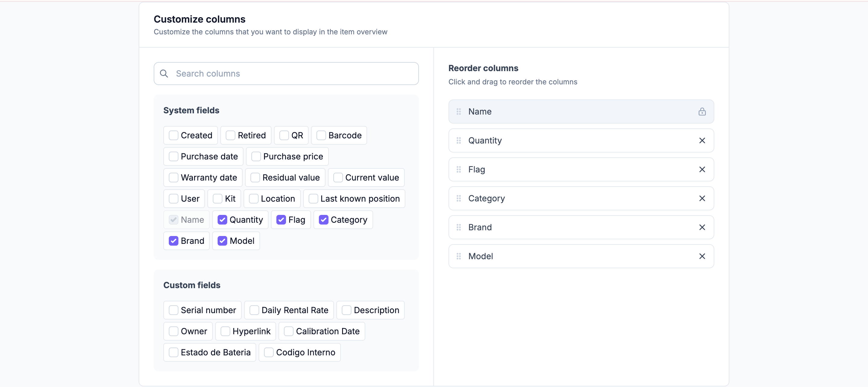Remove Flag column with its X icon
This screenshot has width=868, height=387.
(x=702, y=170)
